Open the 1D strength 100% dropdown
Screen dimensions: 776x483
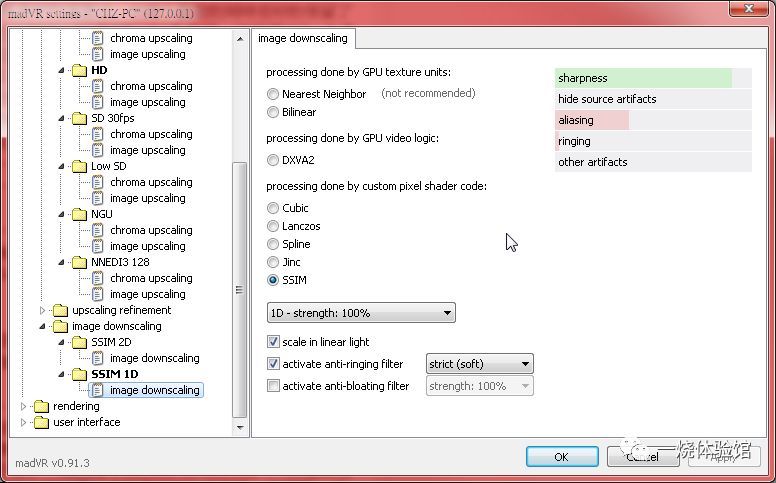point(361,313)
